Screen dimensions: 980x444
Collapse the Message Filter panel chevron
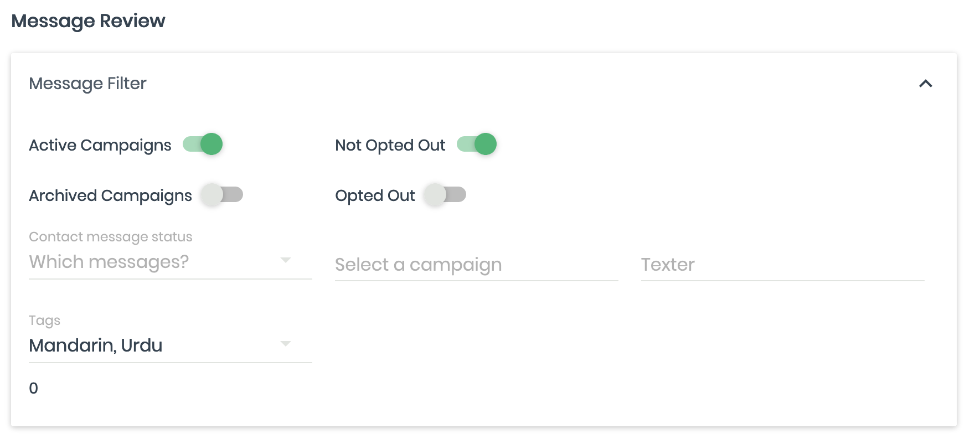[925, 84]
